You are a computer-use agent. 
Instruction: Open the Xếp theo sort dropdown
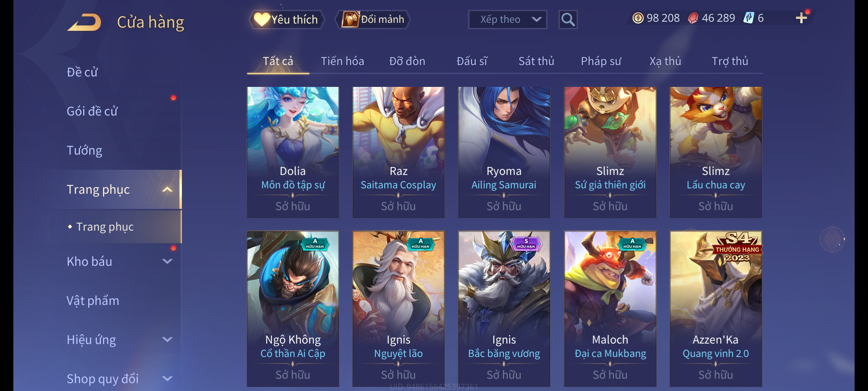point(507,20)
